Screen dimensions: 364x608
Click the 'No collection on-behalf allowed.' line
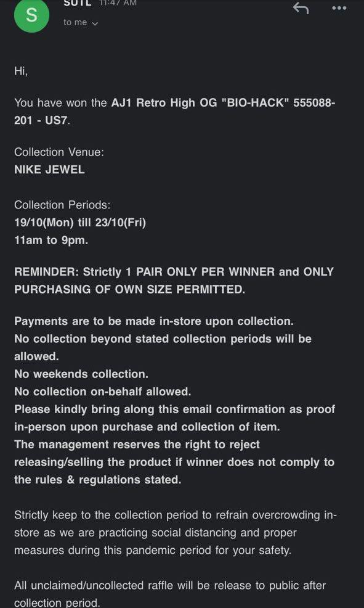103,392
